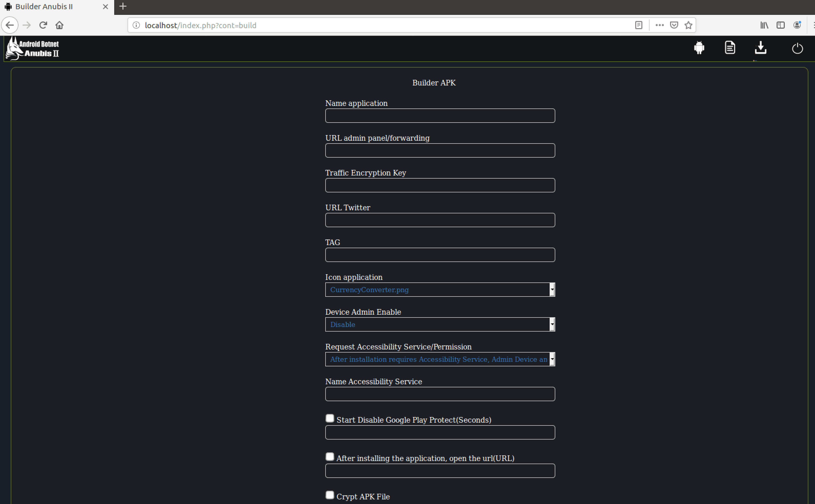This screenshot has width=815, height=504.
Task: Expand the Device Admin Enable dropdown
Action: 440,324
